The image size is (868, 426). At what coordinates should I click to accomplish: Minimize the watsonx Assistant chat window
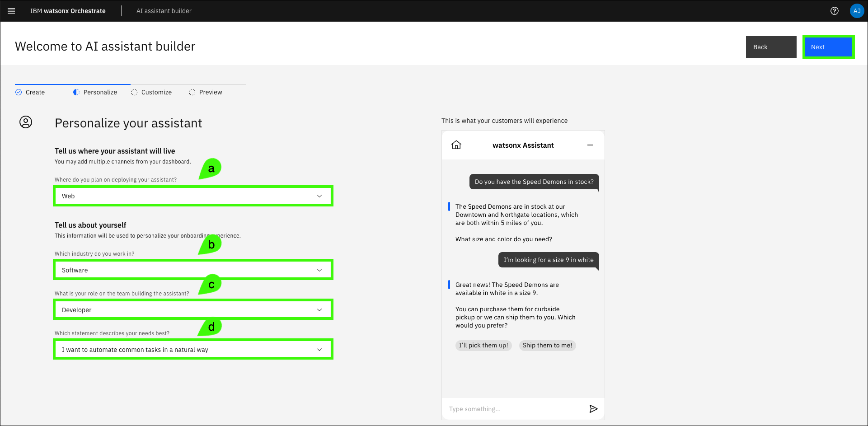click(590, 145)
